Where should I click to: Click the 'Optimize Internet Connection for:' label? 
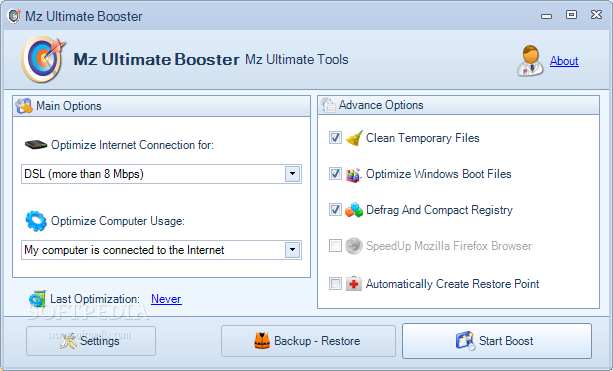click(133, 145)
